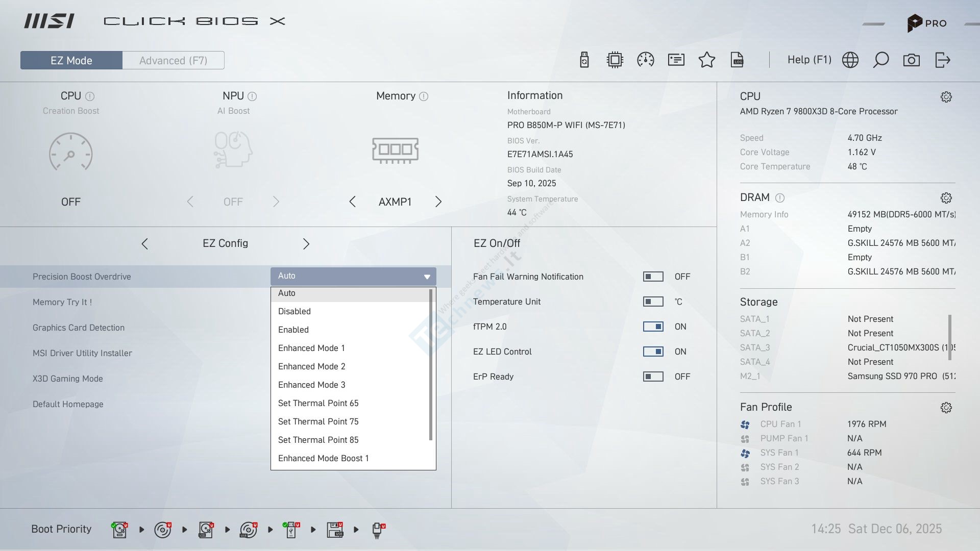Switch to the Advanced (F7) tab
The width and height of the screenshot is (980, 551).
click(x=173, y=60)
